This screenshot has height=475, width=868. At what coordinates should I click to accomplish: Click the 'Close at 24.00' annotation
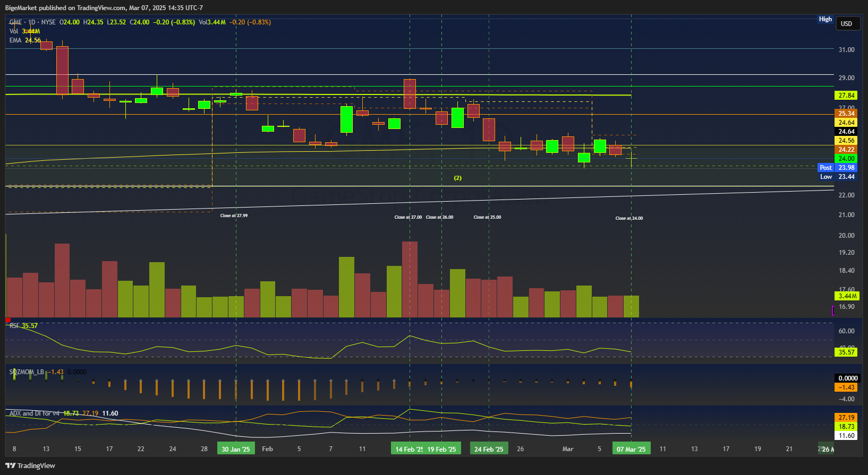point(629,218)
